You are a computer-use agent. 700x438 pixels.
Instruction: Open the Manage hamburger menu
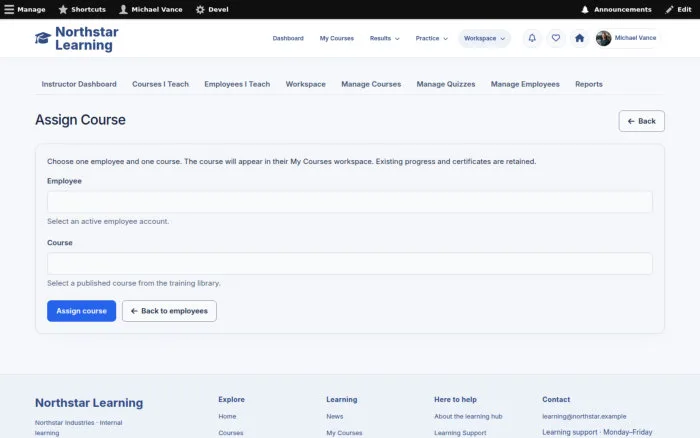point(25,9)
